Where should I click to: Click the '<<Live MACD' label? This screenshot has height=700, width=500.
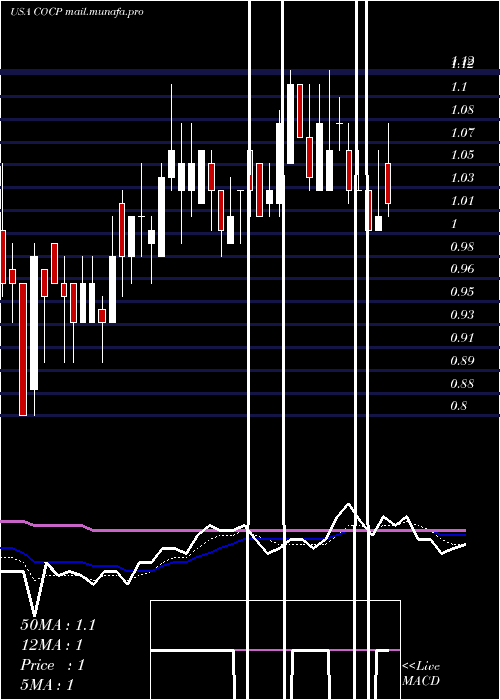tap(421, 674)
